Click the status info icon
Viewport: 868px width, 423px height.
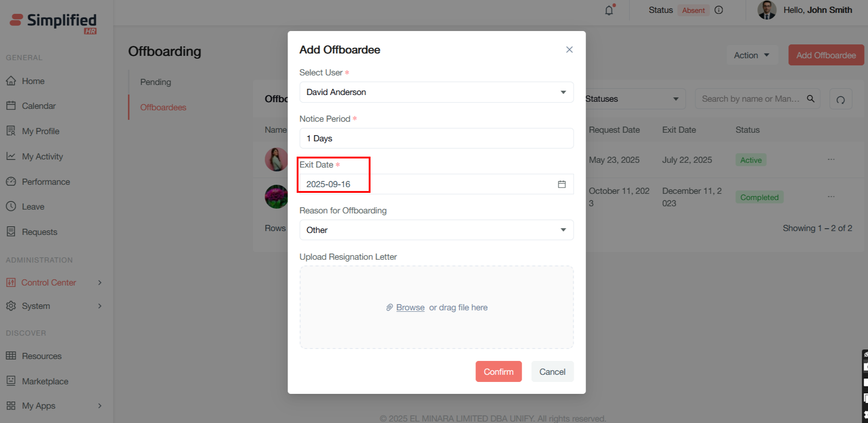pos(719,10)
